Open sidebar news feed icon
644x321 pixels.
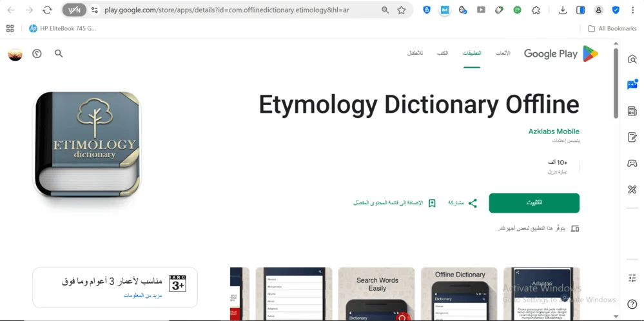632,112
